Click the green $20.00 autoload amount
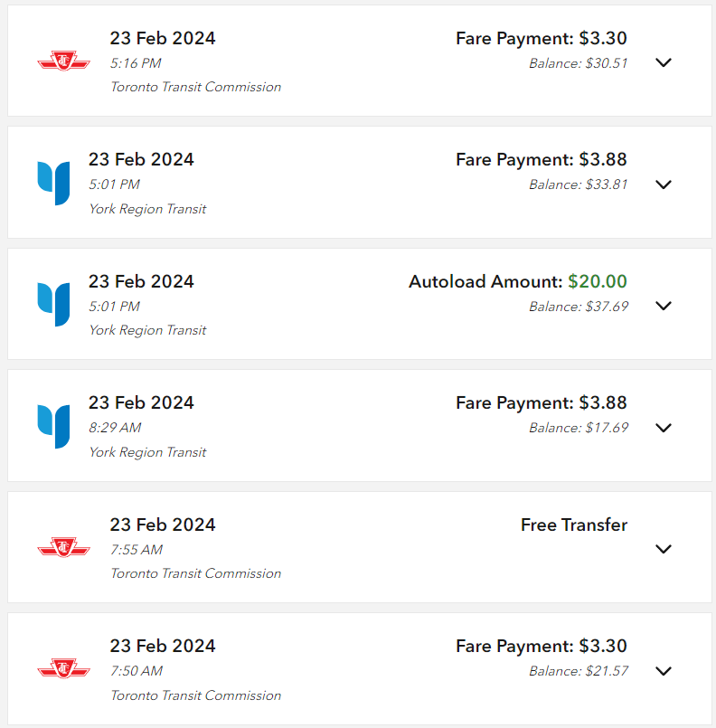The width and height of the screenshot is (716, 728). tap(597, 281)
